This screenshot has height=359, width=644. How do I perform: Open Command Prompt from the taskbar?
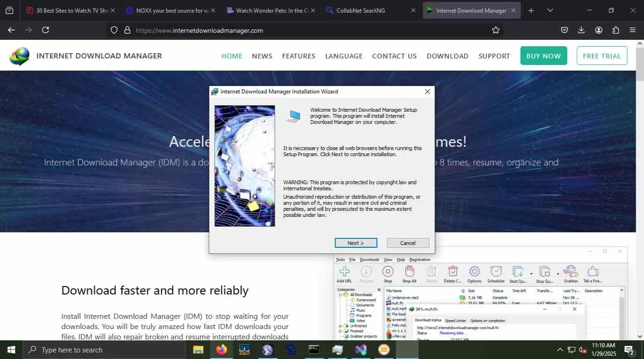pyautogui.click(x=314, y=350)
